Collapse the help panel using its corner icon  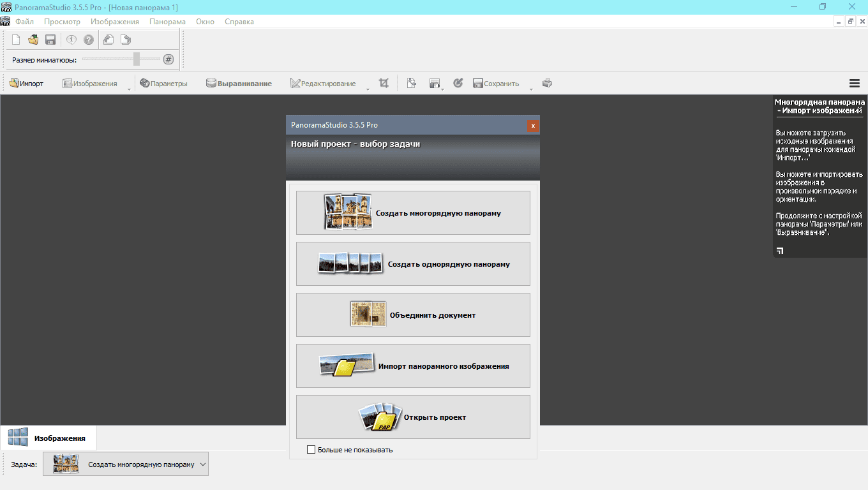pyautogui.click(x=779, y=251)
